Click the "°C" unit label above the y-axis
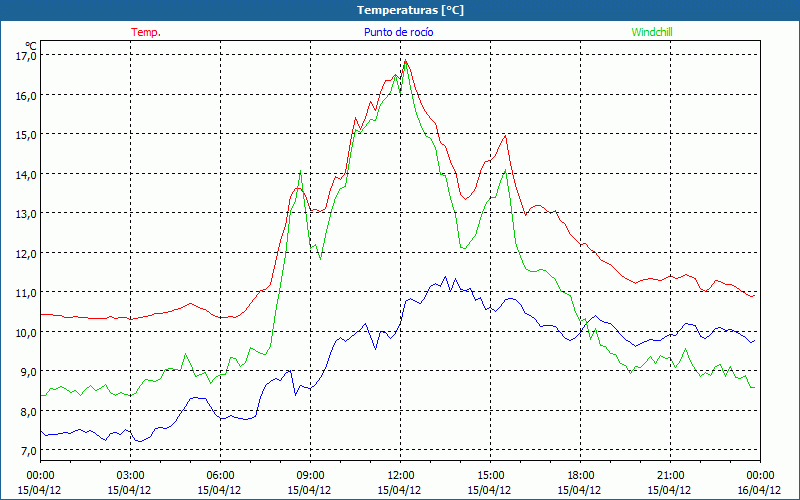 click(x=31, y=45)
